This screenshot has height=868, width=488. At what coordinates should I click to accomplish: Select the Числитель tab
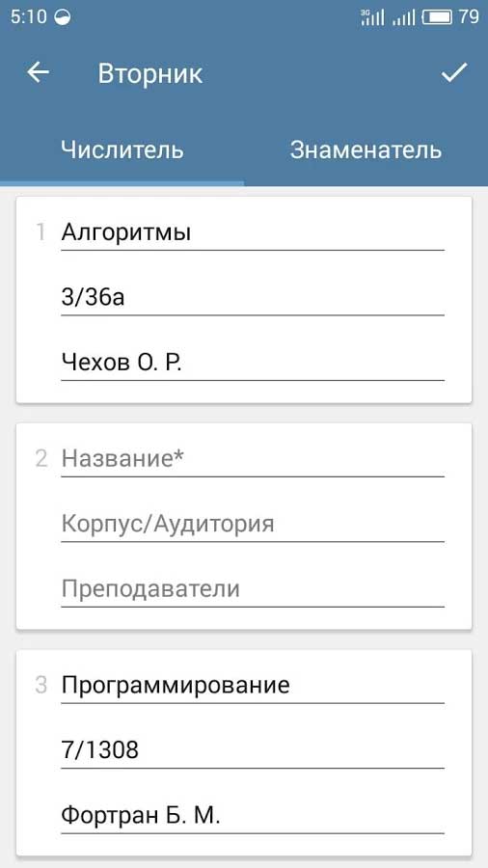pos(122,150)
